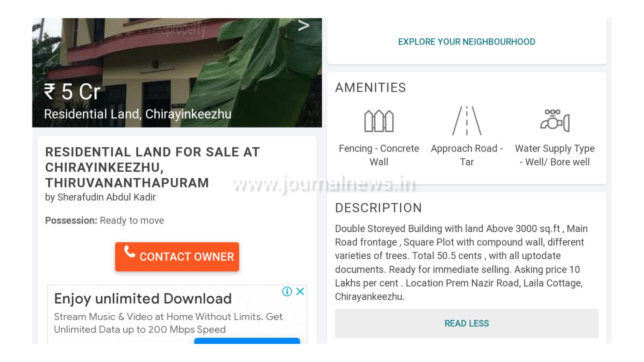
Task: Click the phone icon on Contact Owner
Action: [x=130, y=252]
